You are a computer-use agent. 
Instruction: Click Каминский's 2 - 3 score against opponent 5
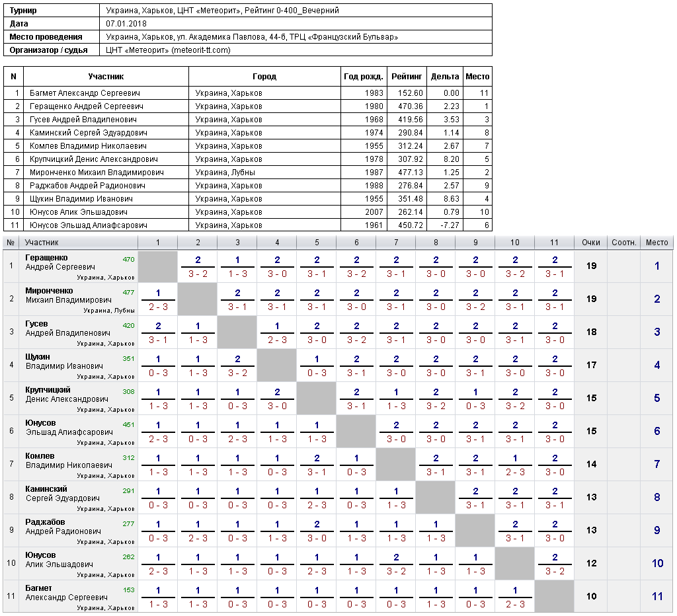tap(317, 506)
